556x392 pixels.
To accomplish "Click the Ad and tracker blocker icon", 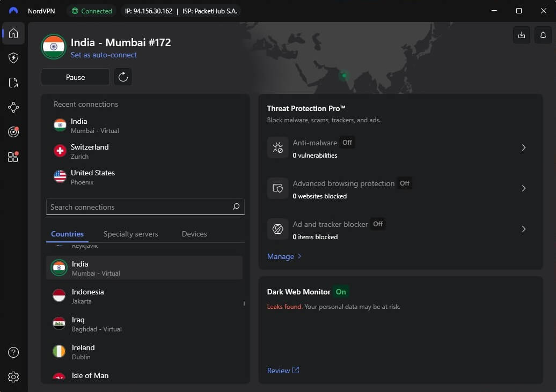I will pyautogui.click(x=277, y=229).
